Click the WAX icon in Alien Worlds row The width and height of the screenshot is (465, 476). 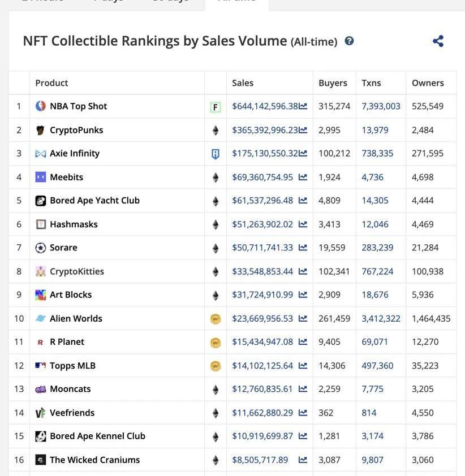pos(215,319)
